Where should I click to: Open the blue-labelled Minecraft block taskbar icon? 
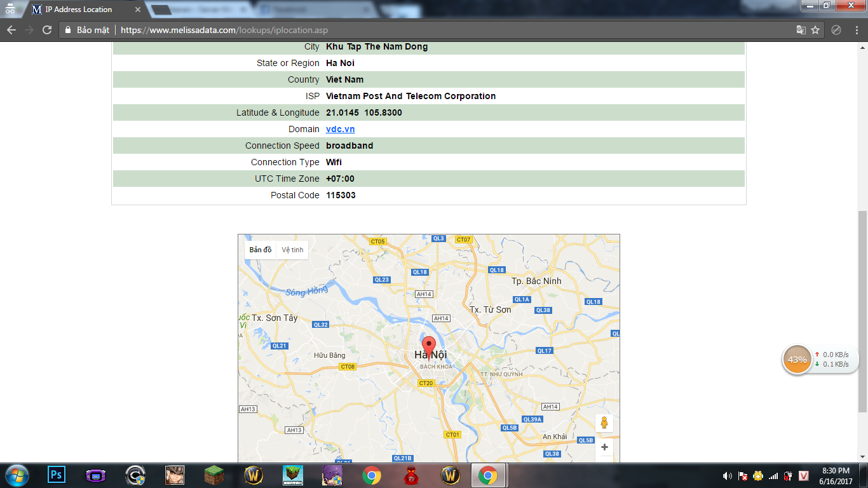point(293,475)
